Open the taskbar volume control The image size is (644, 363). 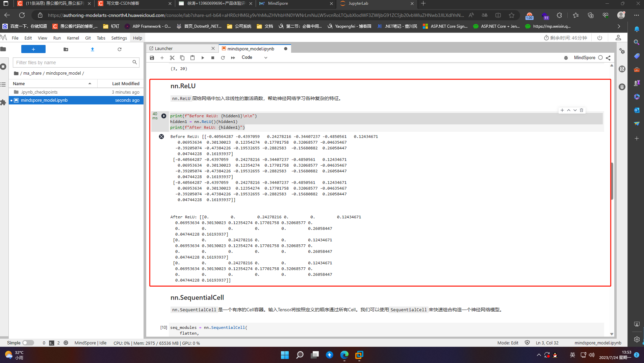(x=592, y=355)
